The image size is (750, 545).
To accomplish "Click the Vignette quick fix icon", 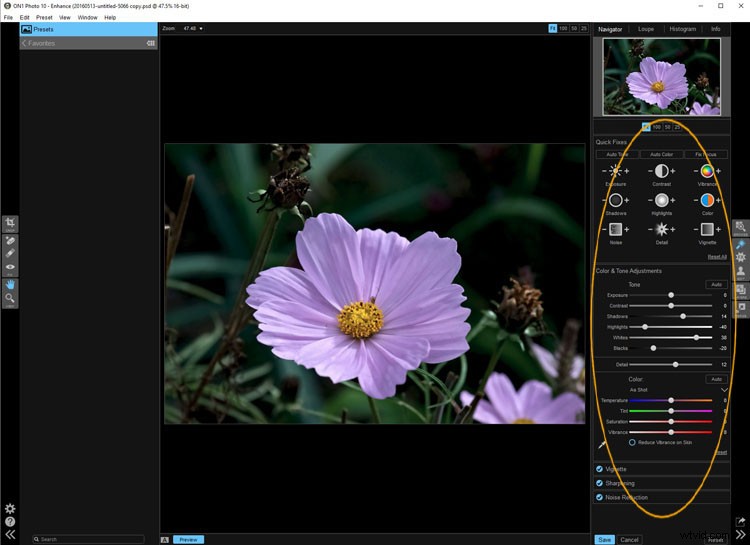I will (707, 230).
